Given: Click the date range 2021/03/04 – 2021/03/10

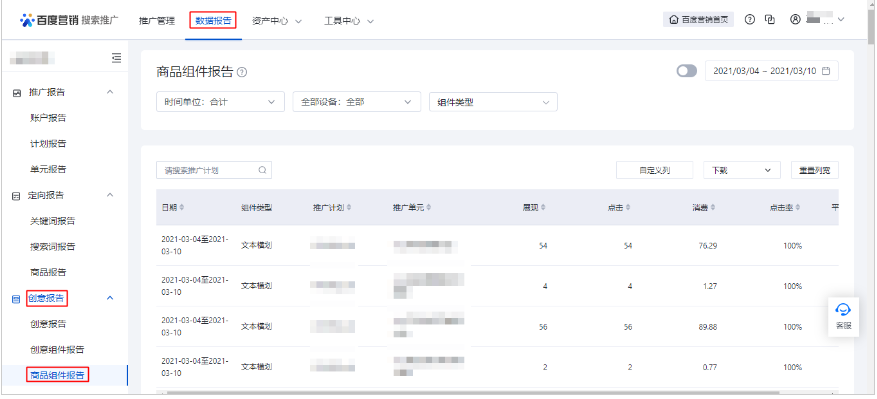Looking at the screenshot, I should [x=772, y=71].
